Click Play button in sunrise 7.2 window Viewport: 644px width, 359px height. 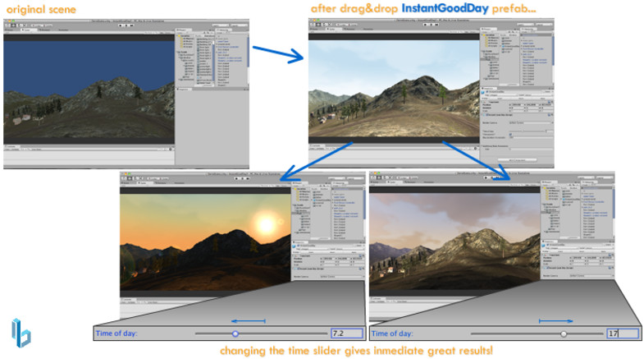[237, 178]
